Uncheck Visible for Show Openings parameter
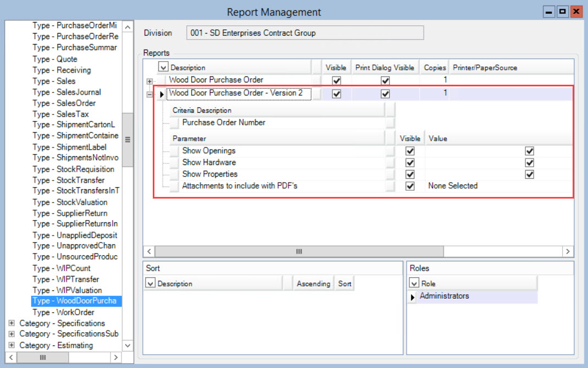The image size is (588, 368). [x=409, y=151]
